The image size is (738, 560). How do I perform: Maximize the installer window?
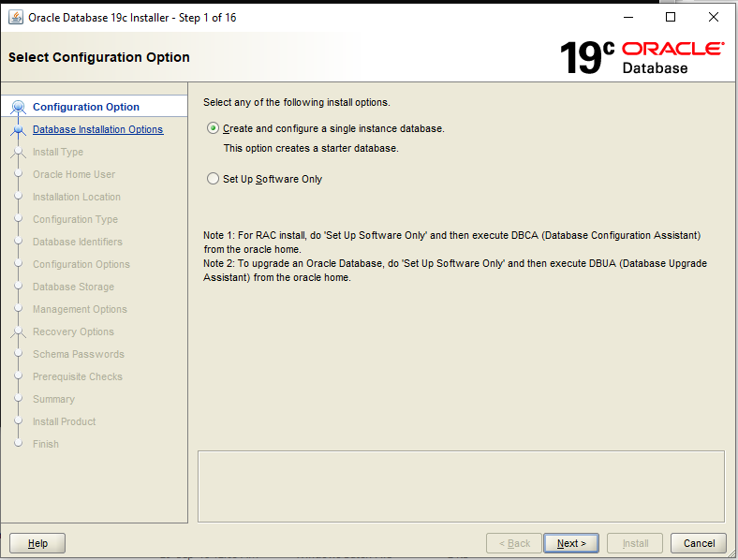click(x=671, y=18)
